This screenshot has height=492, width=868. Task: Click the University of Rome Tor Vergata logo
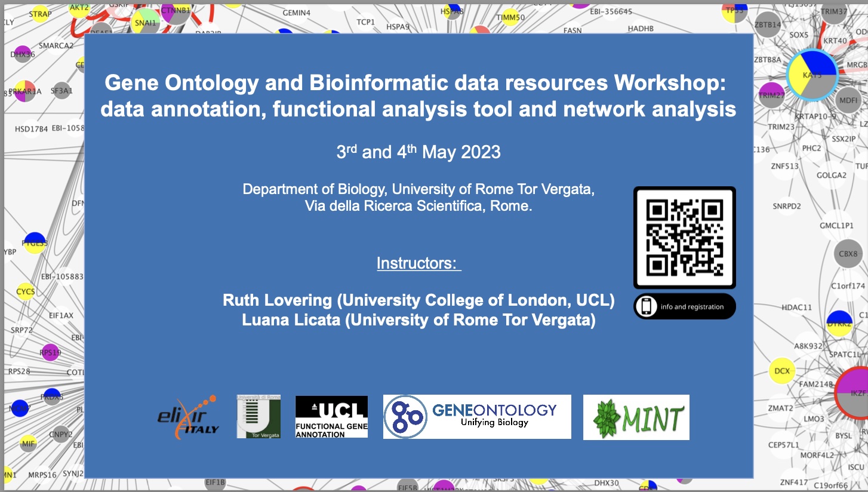pyautogui.click(x=257, y=416)
